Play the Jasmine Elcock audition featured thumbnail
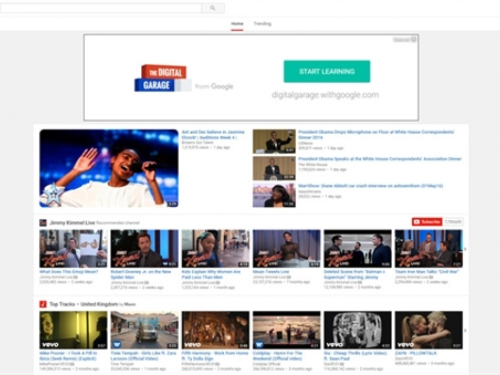 (x=109, y=168)
